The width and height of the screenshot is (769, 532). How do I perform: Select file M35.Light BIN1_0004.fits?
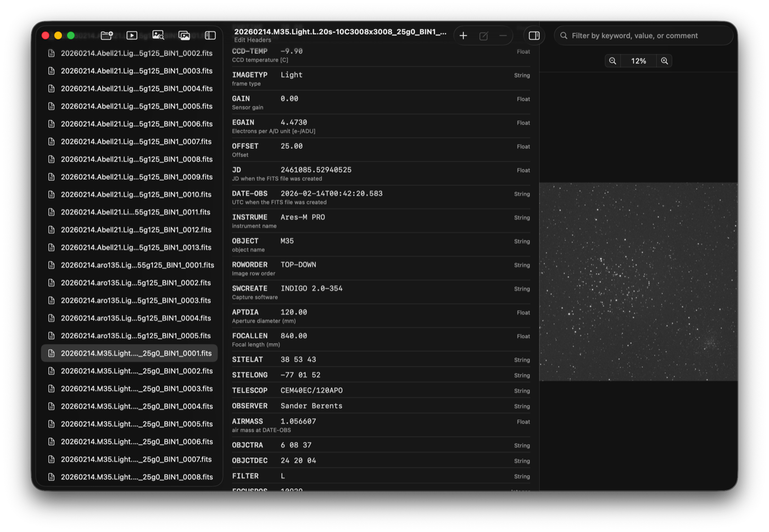(x=130, y=406)
